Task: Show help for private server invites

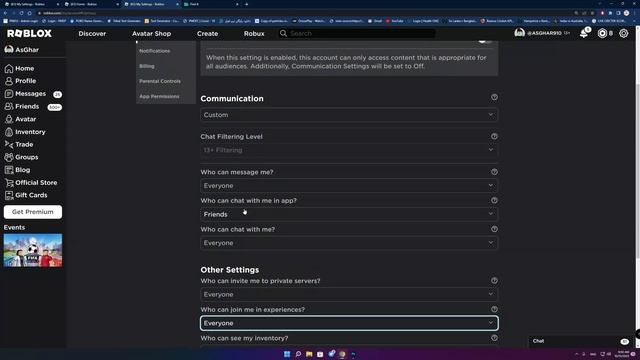Action: 494,281
